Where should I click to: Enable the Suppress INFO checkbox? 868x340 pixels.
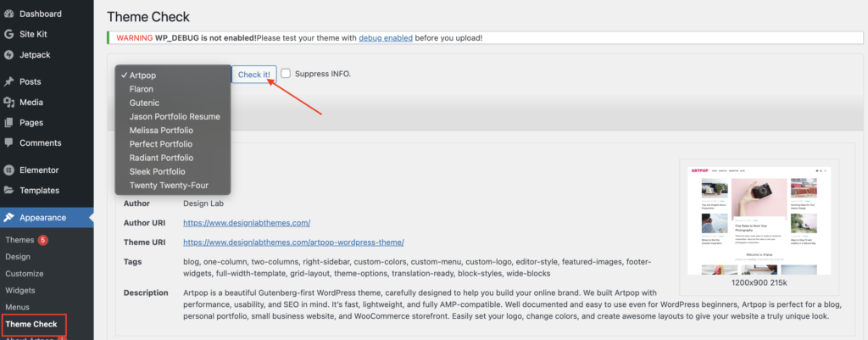287,74
